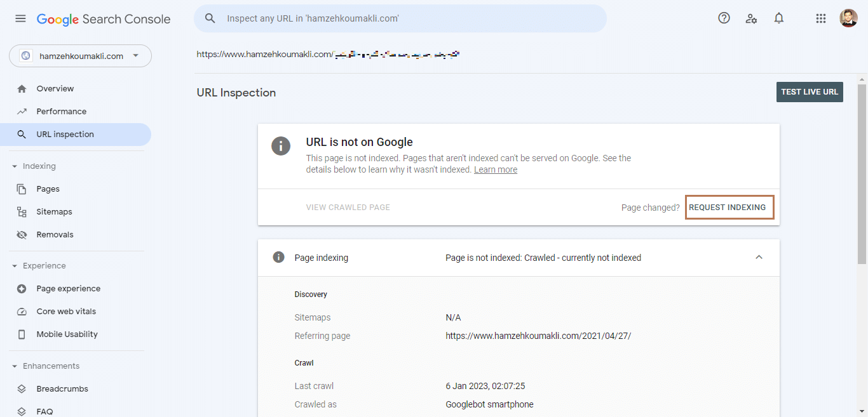Click the Google account profile avatar
The width and height of the screenshot is (868, 417).
[848, 18]
